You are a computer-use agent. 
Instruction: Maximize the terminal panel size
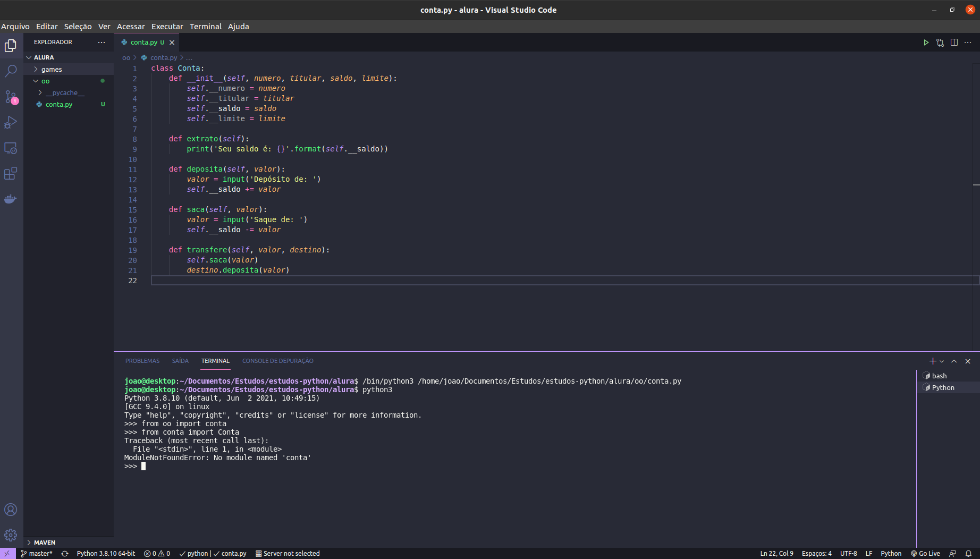point(954,361)
